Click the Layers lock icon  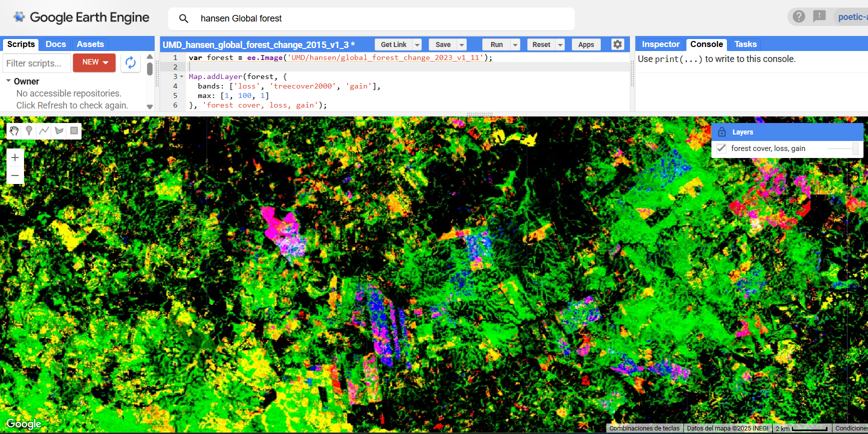(722, 132)
